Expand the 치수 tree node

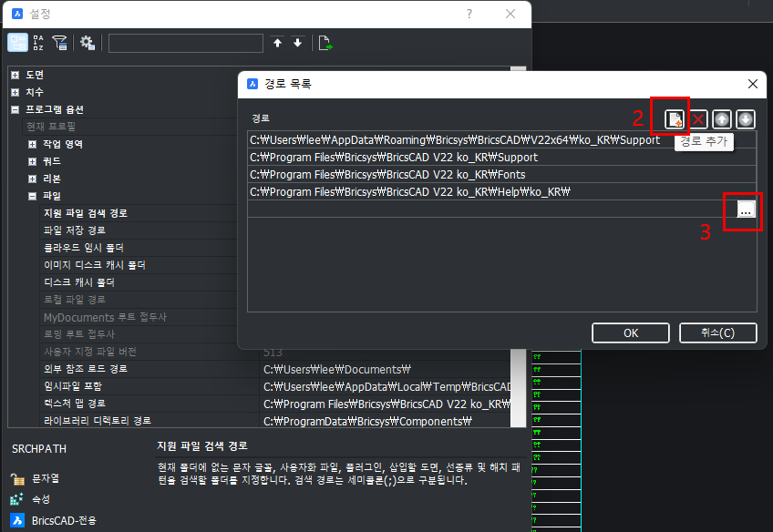pyautogui.click(x=15, y=92)
